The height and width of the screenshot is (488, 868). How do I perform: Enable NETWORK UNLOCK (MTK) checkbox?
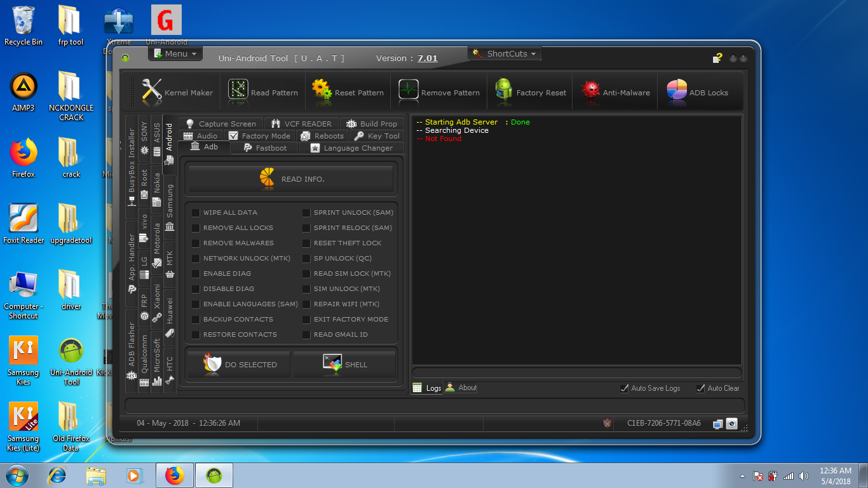[x=196, y=259]
